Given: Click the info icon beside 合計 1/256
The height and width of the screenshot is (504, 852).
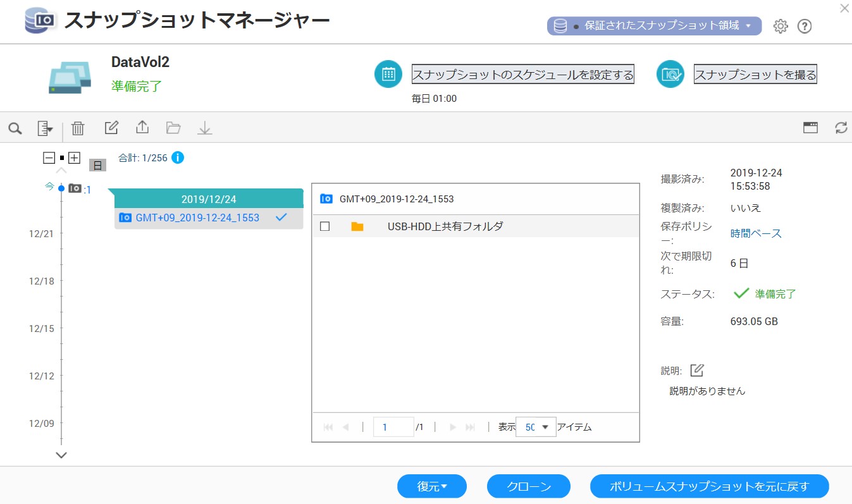Looking at the screenshot, I should click(x=178, y=157).
